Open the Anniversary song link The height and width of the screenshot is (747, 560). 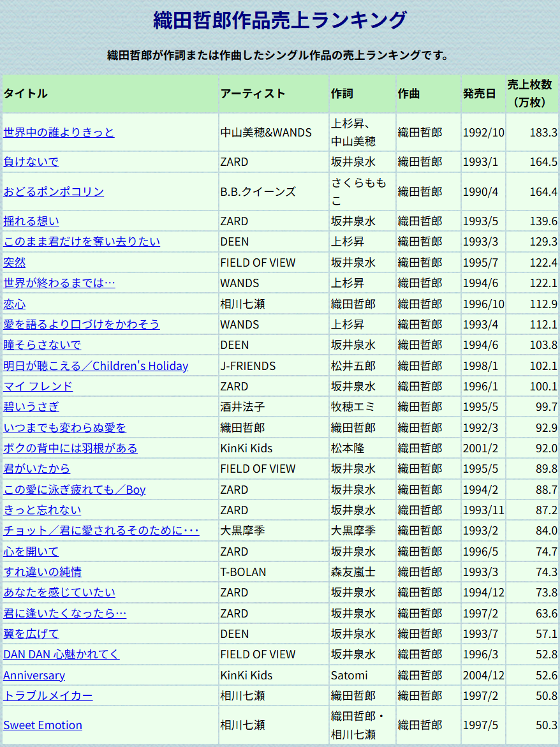(x=34, y=676)
